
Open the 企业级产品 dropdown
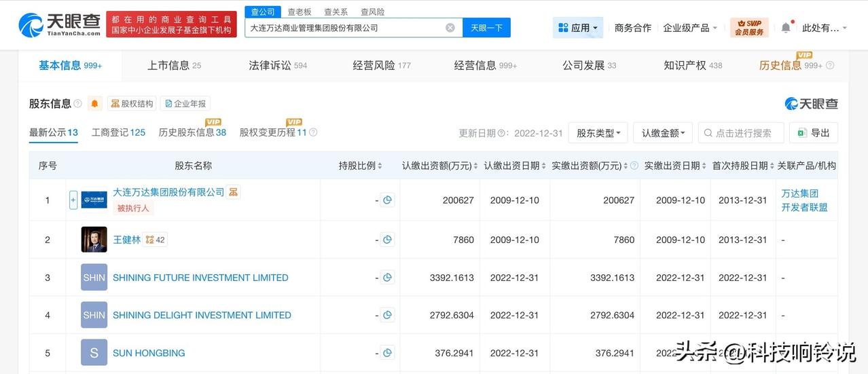point(691,28)
